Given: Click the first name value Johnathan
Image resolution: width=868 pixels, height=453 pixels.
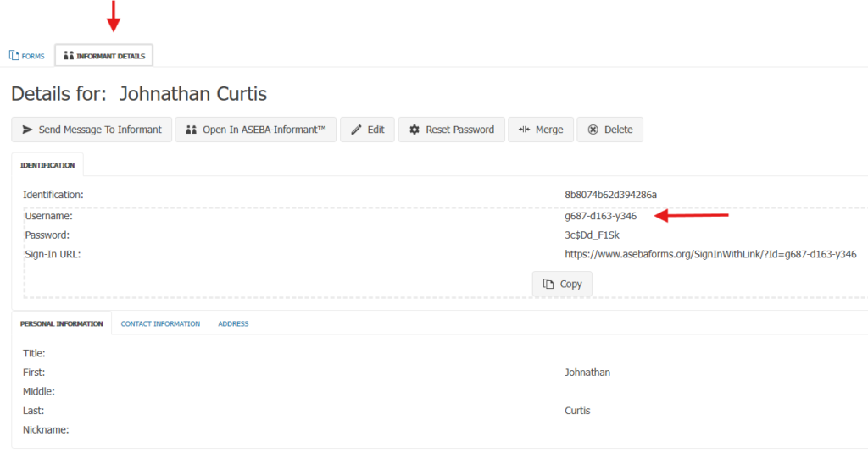Looking at the screenshot, I should coord(587,373).
